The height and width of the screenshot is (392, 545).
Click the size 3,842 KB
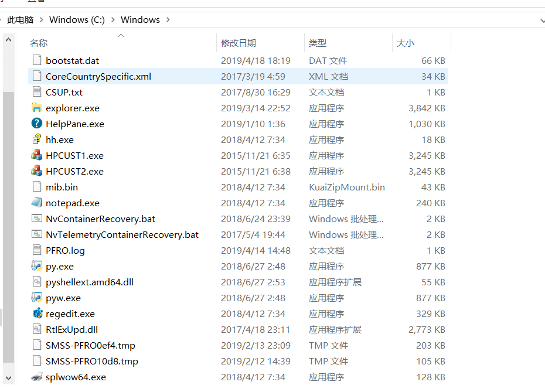pyautogui.click(x=427, y=108)
